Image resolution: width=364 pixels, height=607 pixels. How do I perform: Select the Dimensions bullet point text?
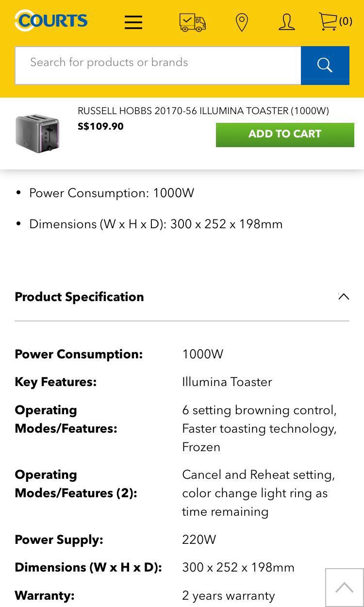click(155, 224)
